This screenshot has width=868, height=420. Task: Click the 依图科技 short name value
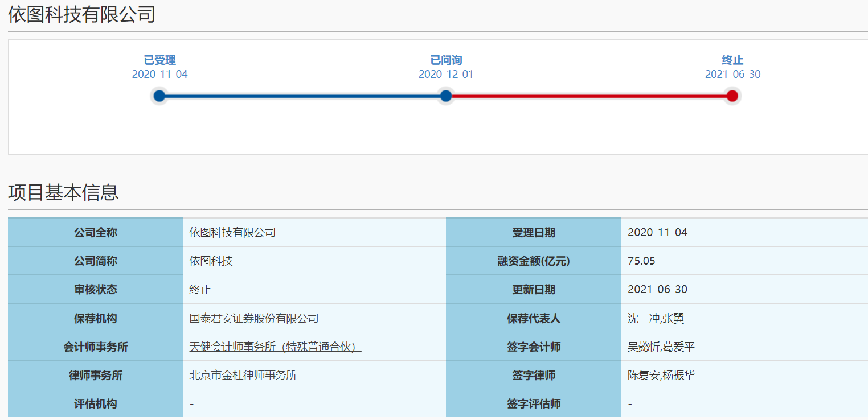pyautogui.click(x=211, y=261)
